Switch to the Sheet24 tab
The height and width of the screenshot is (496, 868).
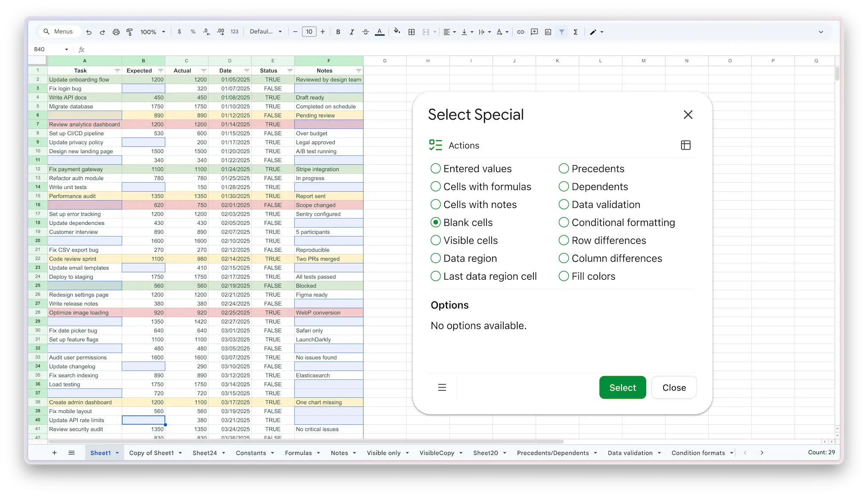(x=205, y=453)
